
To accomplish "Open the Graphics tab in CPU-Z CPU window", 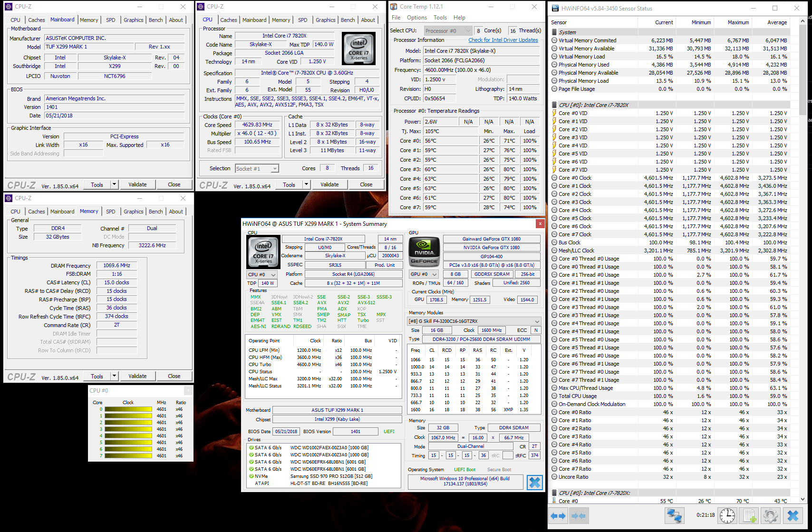I will pyautogui.click(x=326, y=20).
